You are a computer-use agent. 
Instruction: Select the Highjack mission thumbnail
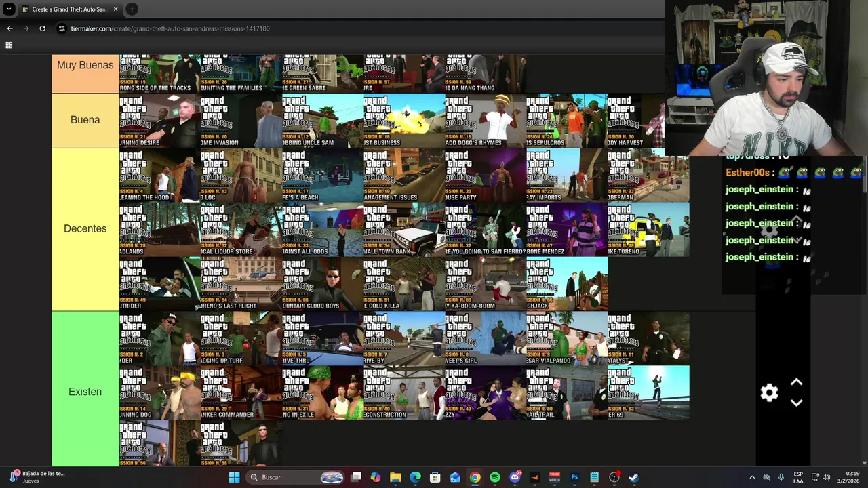(x=567, y=283)
